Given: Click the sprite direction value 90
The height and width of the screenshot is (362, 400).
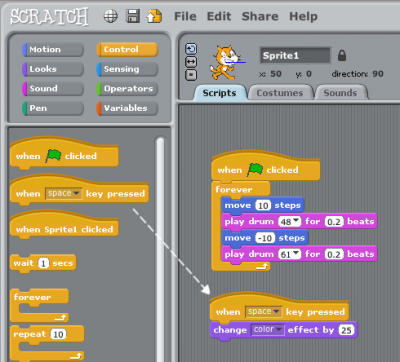Looking at the screenshot, I should tap(378, 74).
